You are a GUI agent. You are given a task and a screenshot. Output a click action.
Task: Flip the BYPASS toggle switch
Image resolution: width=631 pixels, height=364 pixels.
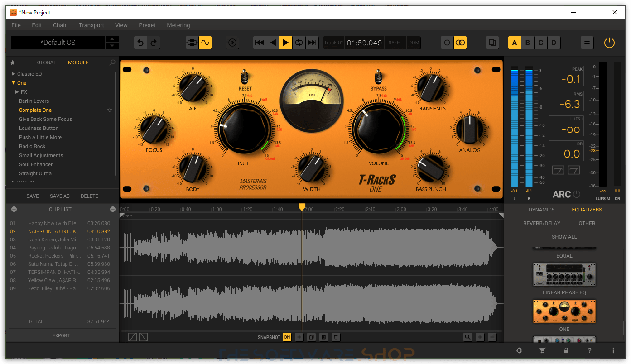378,76
